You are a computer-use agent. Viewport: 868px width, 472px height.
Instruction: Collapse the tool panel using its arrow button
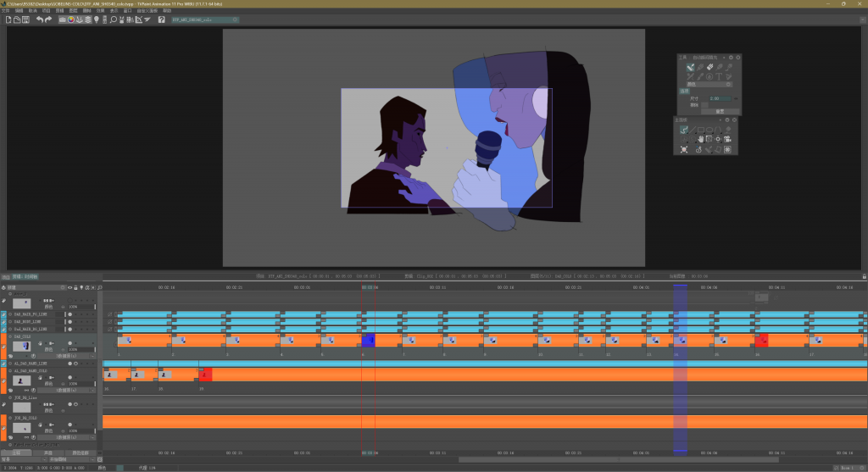pos(730,57)
